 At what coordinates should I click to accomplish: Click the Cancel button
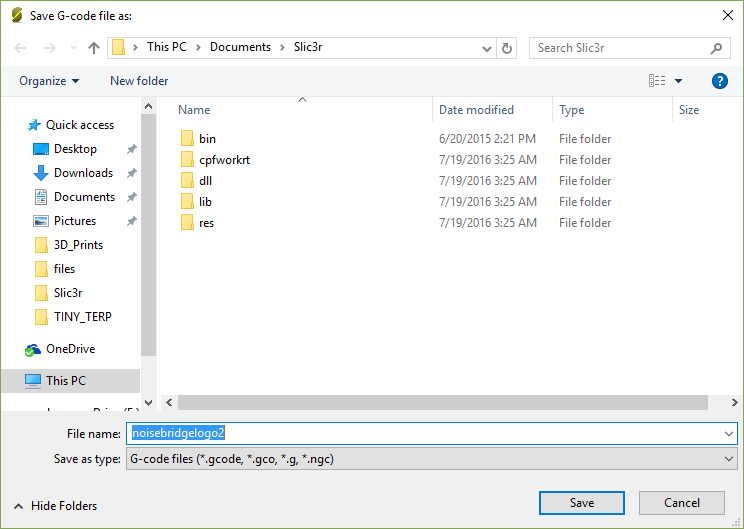tap(682, 503)
